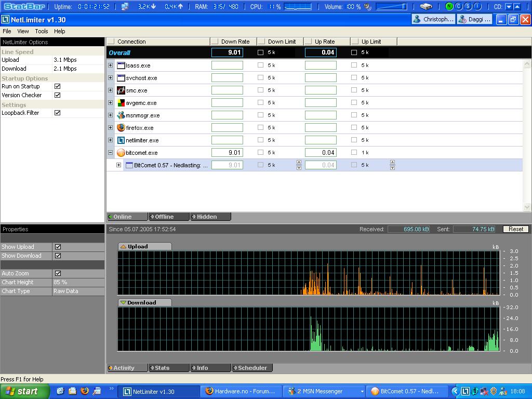Toggle Show Download checkbox
The width and height of the screenshot is (532, 399).
58,256
